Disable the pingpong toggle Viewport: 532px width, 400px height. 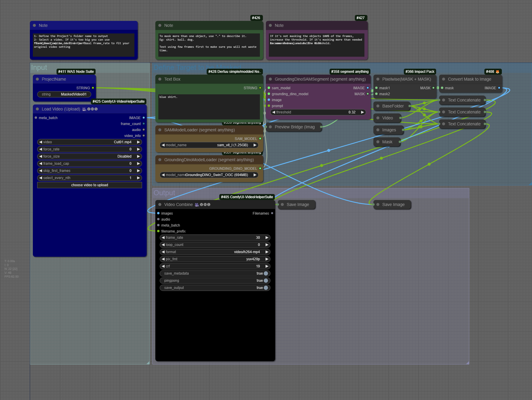pyautogui.click(x=266, y=281)
